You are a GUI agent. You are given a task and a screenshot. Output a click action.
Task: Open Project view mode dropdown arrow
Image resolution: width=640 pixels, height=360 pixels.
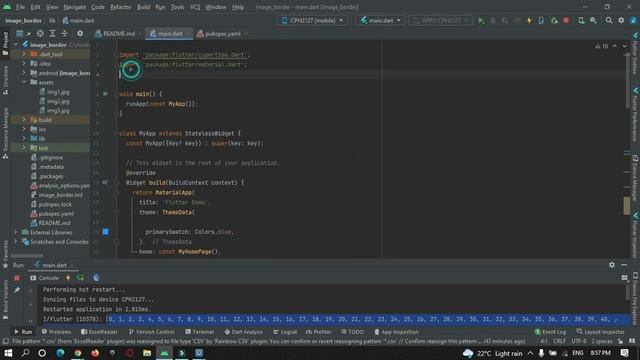[28, 33]
